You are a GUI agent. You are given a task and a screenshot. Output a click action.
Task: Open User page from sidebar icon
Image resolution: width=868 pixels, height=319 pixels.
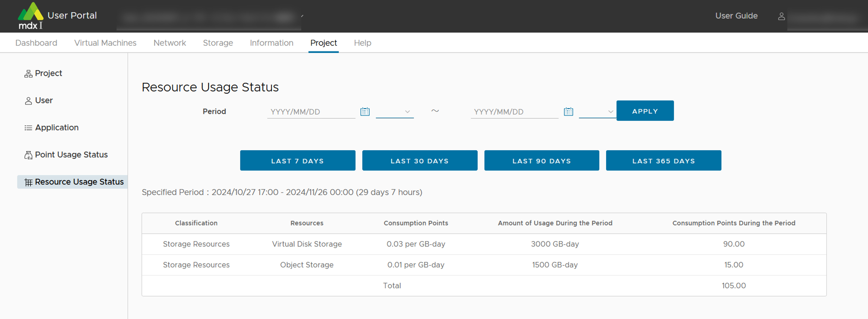click(28, 101)
